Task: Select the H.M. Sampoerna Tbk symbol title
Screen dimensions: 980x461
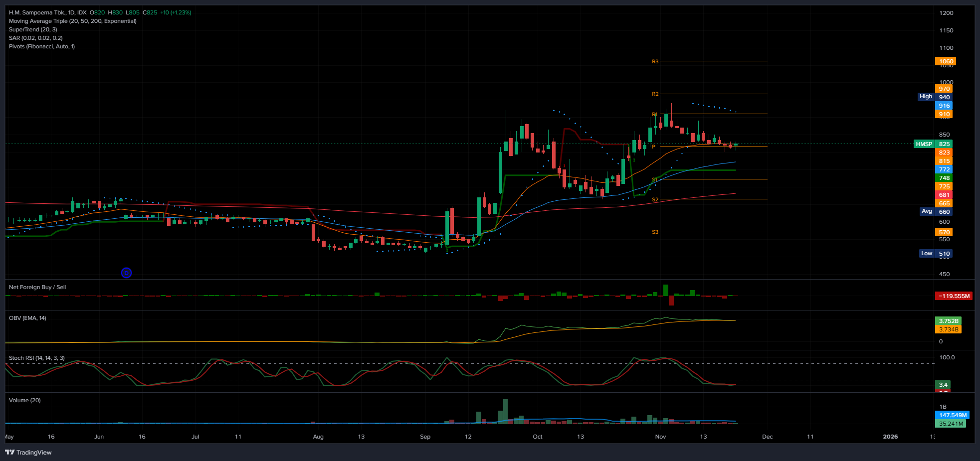Action: (x=47, y=12)
